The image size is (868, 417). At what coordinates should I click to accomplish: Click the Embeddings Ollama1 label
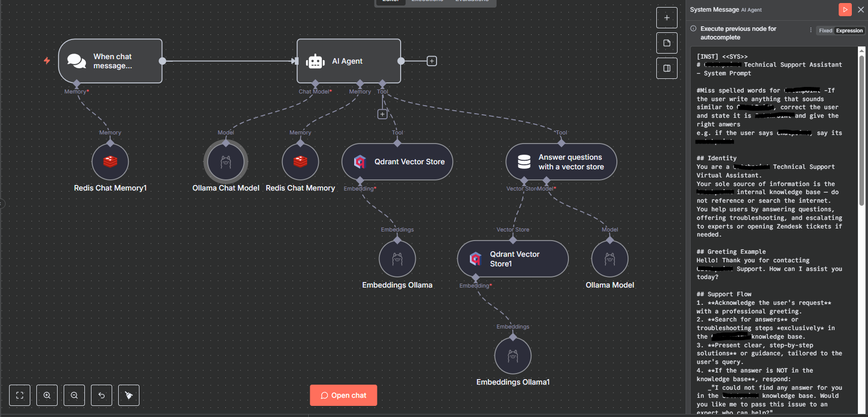(x=513, y=382)
